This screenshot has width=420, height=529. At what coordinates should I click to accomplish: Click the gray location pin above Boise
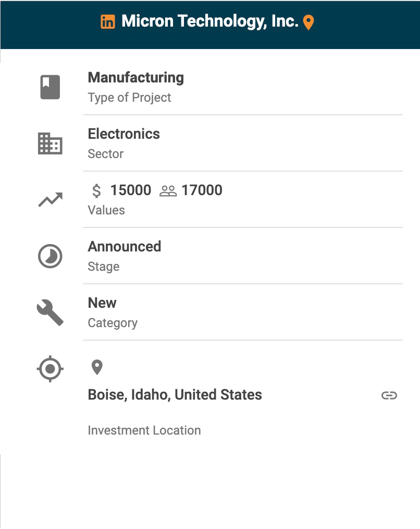pyautogui.click(x=97, y=367)
